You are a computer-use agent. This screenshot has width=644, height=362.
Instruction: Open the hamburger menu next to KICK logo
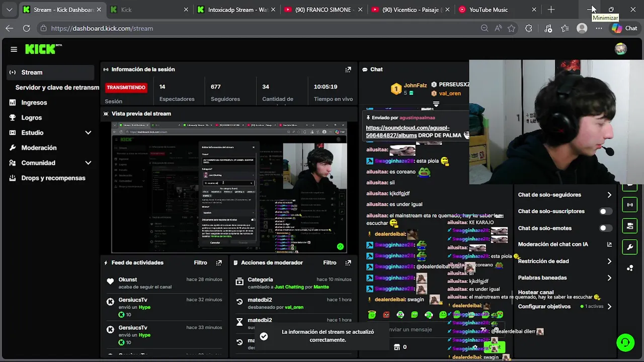(x=14, y=49)
